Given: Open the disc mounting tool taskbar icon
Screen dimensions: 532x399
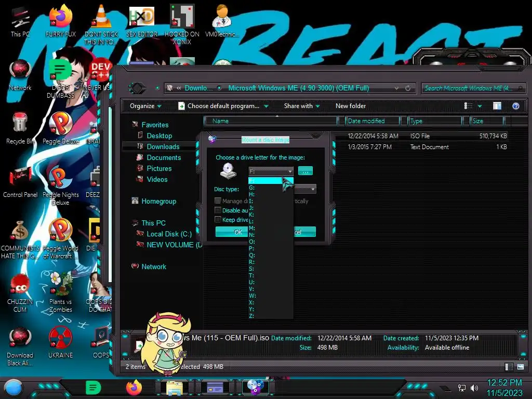Looking at the screenshot, I should pos(256,387).
